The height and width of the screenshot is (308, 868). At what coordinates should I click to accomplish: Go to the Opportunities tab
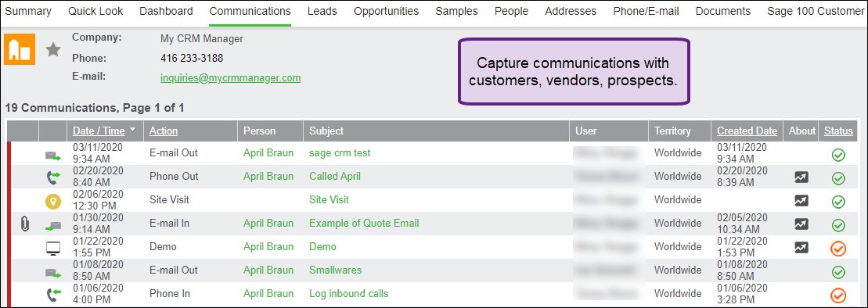[387, 11]
